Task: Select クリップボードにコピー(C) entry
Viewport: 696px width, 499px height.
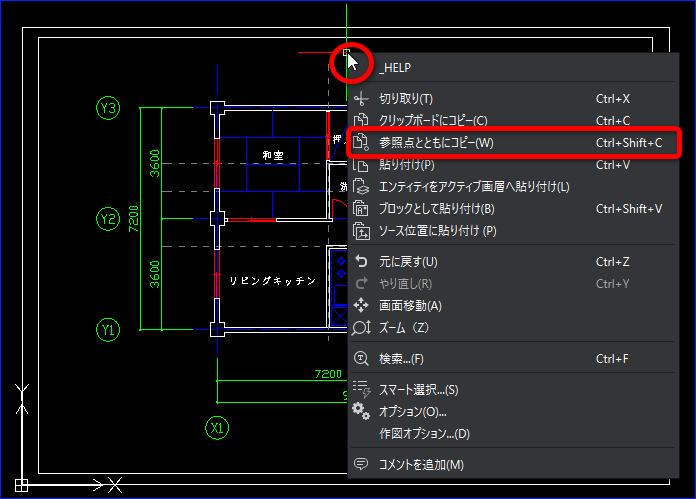Action: [513, 120]
